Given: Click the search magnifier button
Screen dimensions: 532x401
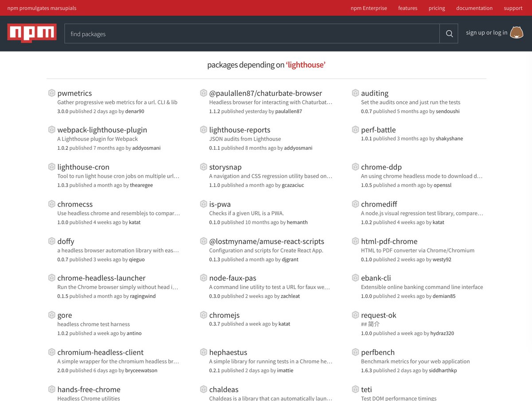Looking at the screenshot, I should (x=449, y=34).
